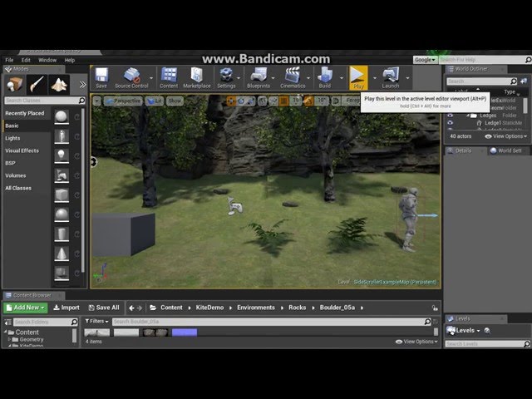Screen dimensions: 532x399
Task: Toggle world/local coordinate globe icon
Action: point(263,101)
